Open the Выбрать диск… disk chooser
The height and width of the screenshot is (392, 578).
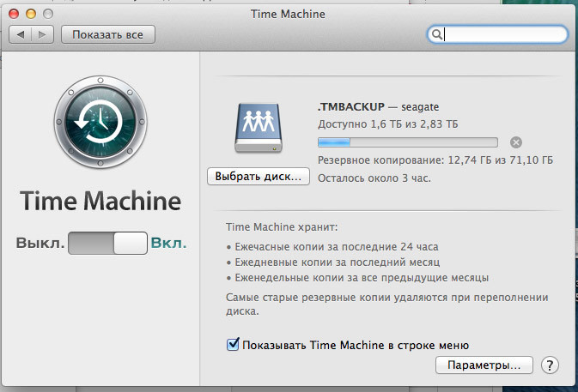pyautogui.click(x=257, y=176)
